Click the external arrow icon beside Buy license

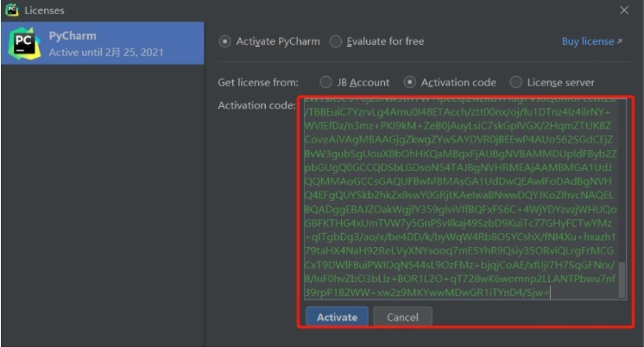point(620,41)
